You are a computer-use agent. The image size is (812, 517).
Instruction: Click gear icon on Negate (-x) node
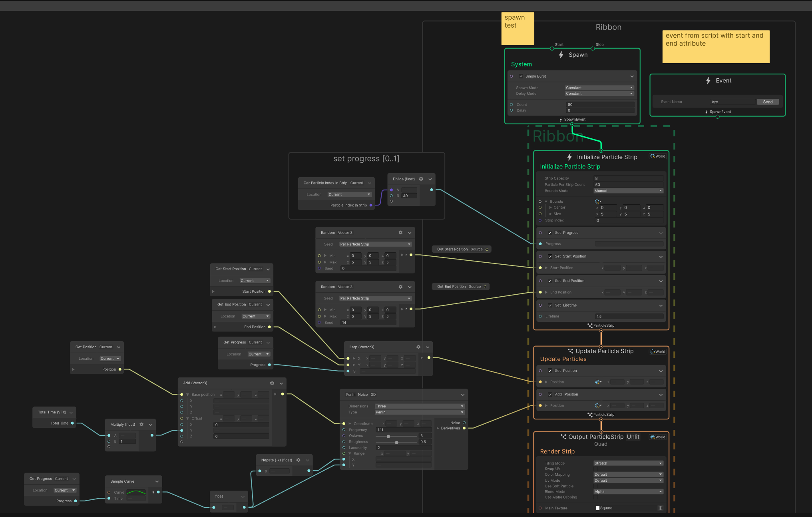point(298,460)
